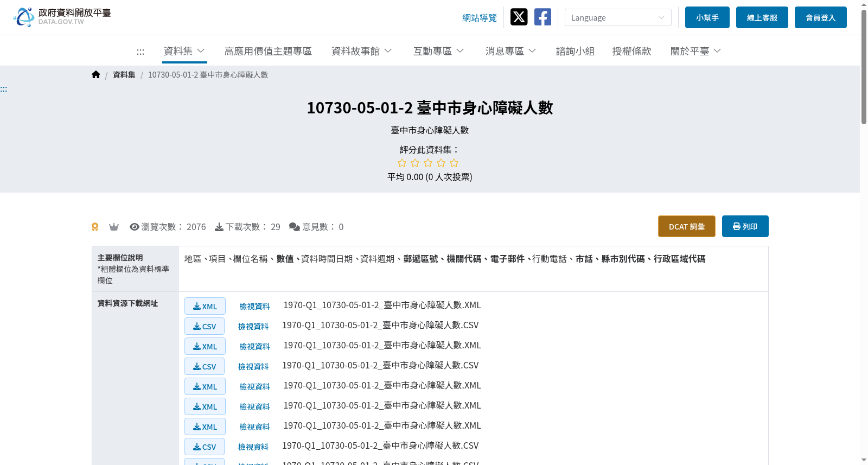The image size is (868, 465).
Task: Click the page vertical scrollbar thumb
Action: pos(864,67)
